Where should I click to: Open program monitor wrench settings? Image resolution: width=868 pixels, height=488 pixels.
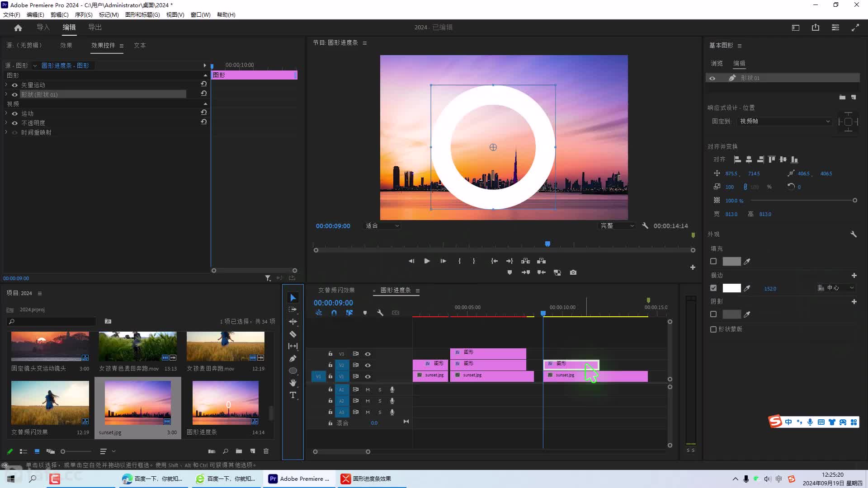pyautogui.click(x=645, y=225)
